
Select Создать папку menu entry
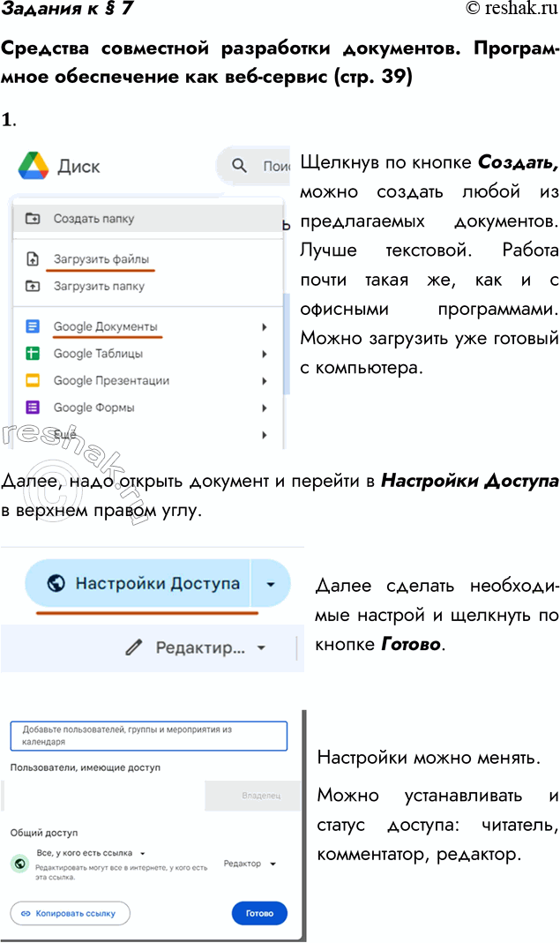point(148,218)
